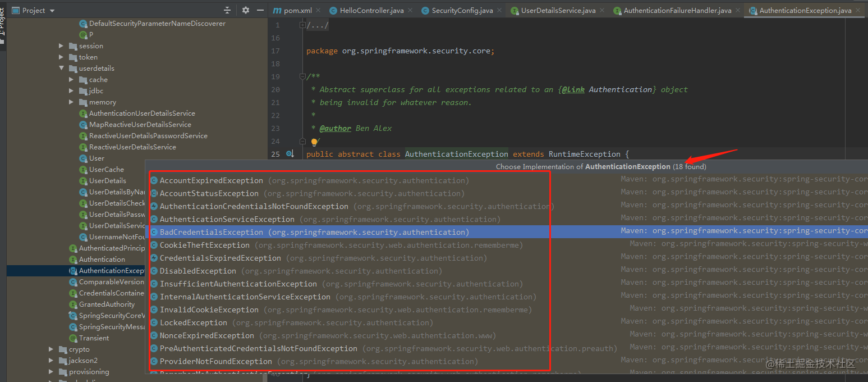The image size is (868, 382).
Task: Hide the Project tool window
Action: click(x=260, y=10)
